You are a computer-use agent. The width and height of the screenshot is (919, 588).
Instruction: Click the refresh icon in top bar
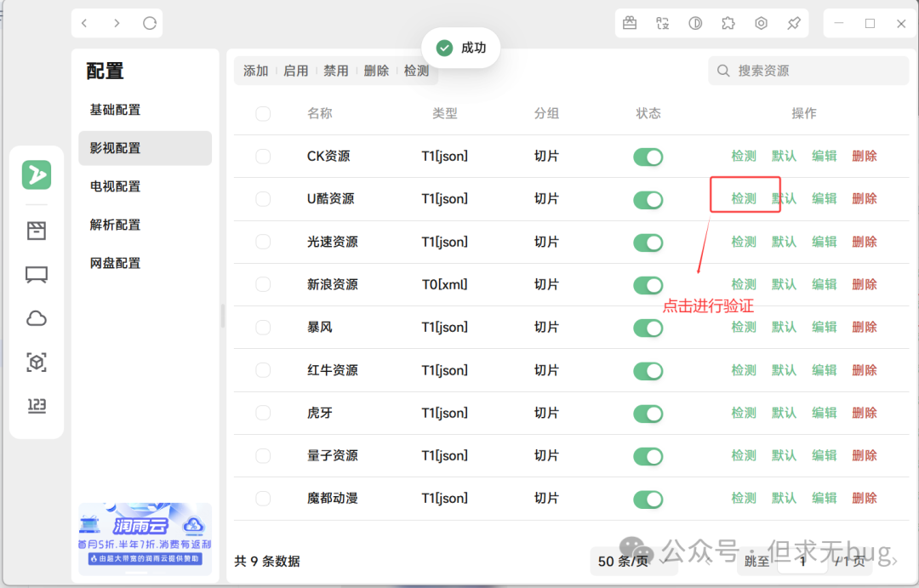[150, 24]
